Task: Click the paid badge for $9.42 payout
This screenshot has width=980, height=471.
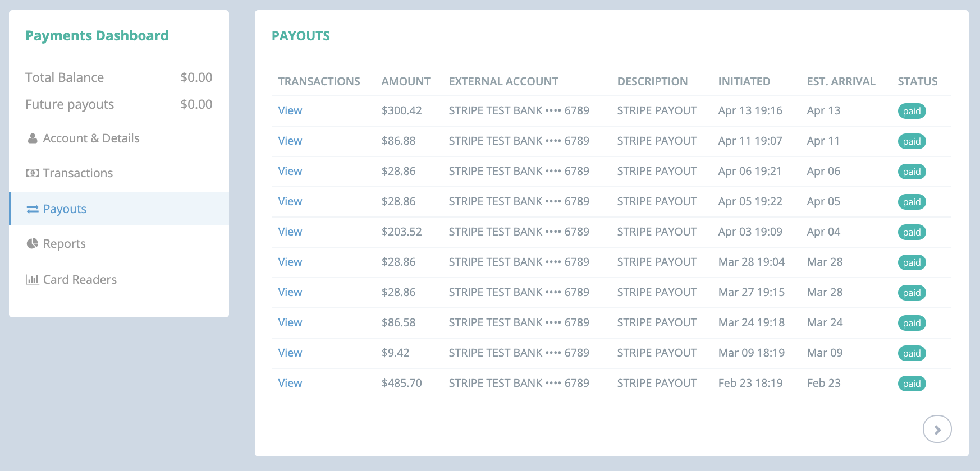Action: click(912, 353)
